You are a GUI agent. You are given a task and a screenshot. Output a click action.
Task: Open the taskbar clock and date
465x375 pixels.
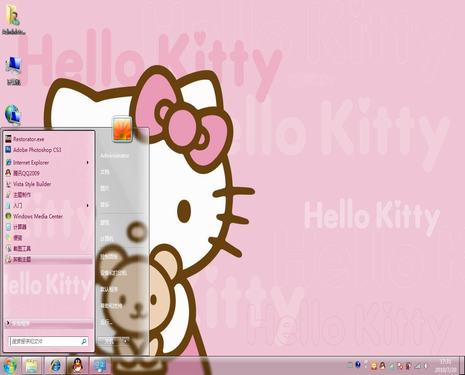pyautogui.click(x=445, y=366)
